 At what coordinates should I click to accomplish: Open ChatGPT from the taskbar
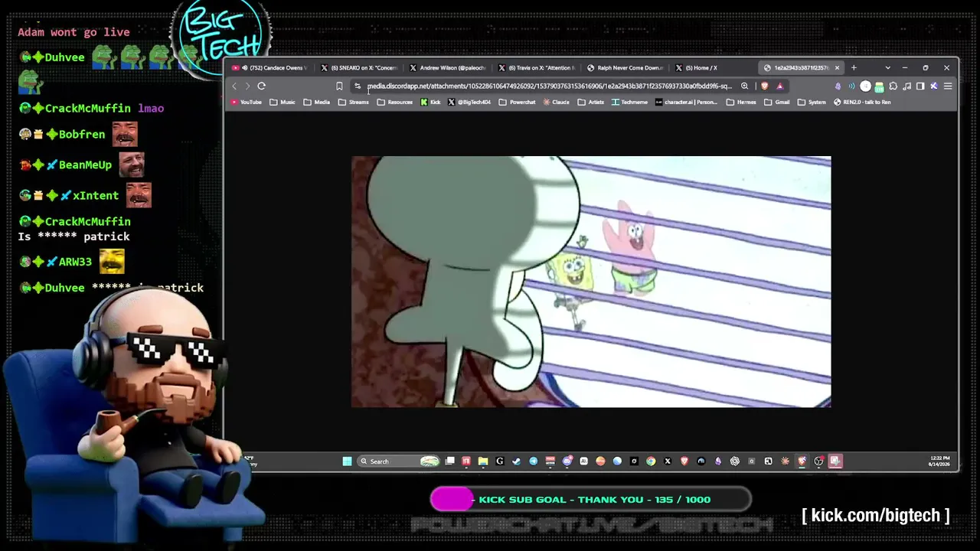coord(735,461)
